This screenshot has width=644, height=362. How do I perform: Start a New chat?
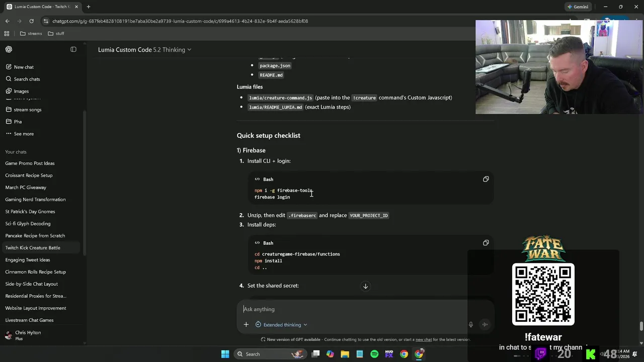coord(24,67)
